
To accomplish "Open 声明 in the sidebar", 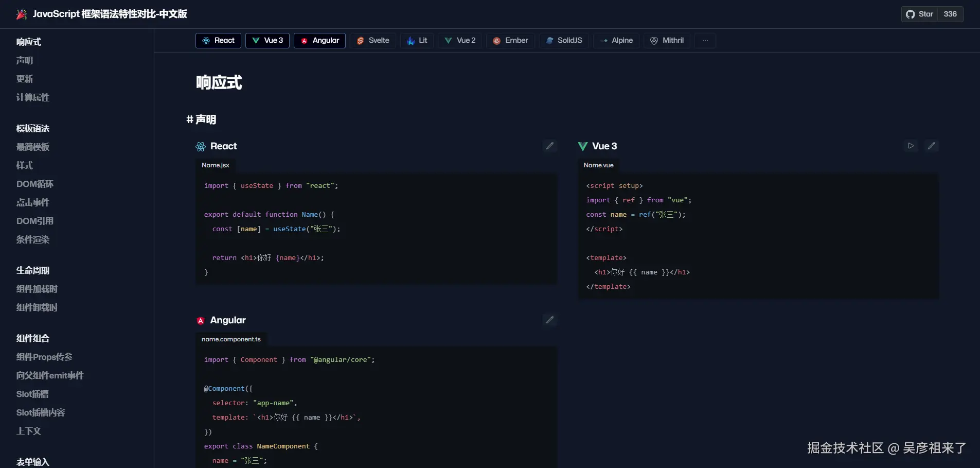I will pyautogui.click(x=25, y=60).
